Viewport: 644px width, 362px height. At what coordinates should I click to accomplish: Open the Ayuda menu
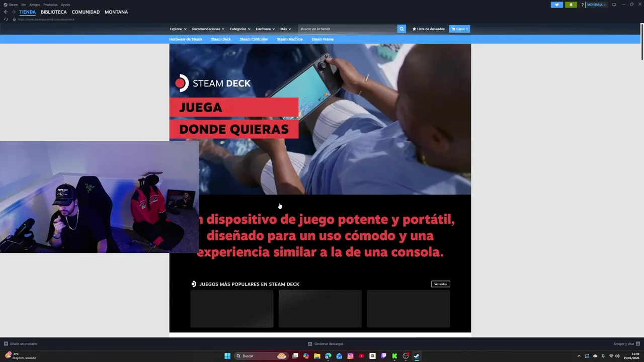coord(65,5)
